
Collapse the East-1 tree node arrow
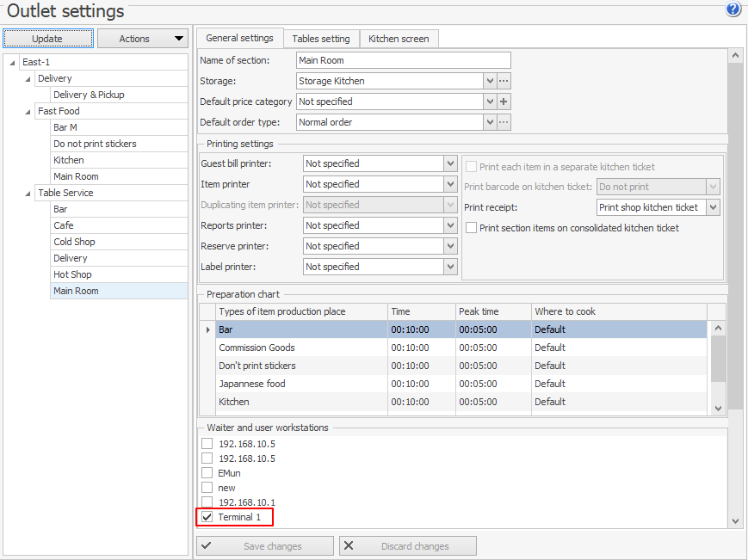13,63
